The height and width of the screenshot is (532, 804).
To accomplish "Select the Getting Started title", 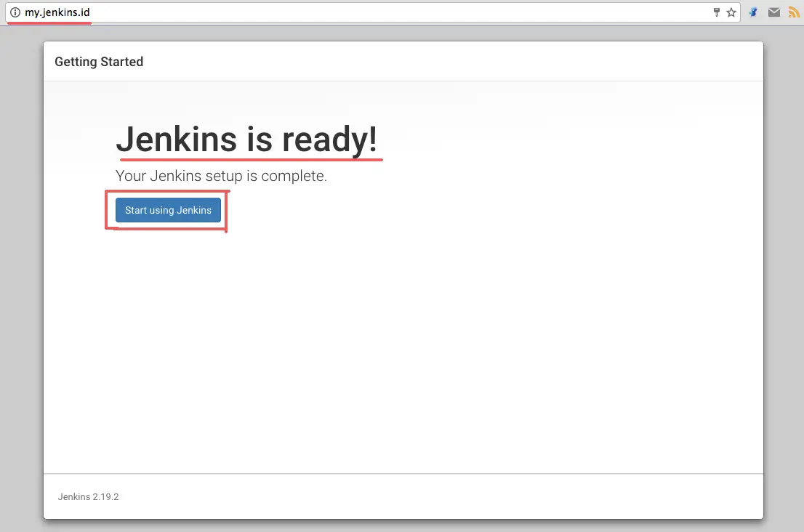I will coord(99,62).
